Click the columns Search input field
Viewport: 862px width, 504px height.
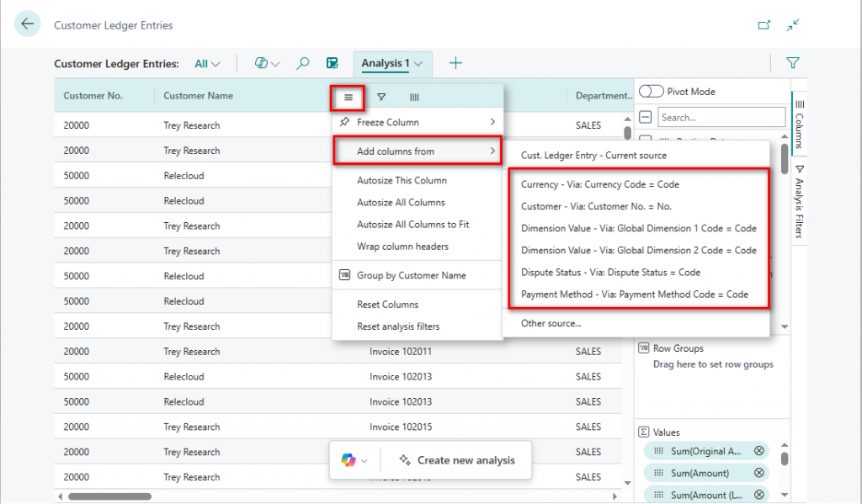[x=721, y=117]
